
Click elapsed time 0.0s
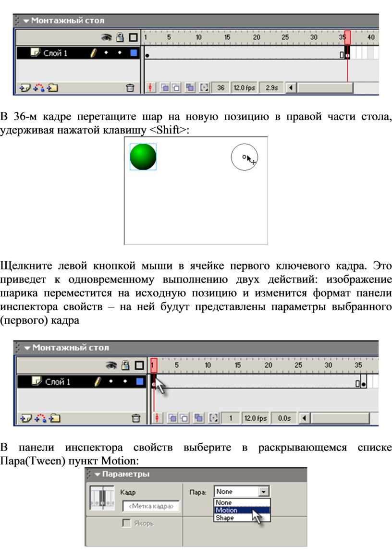tap(284, 418)
